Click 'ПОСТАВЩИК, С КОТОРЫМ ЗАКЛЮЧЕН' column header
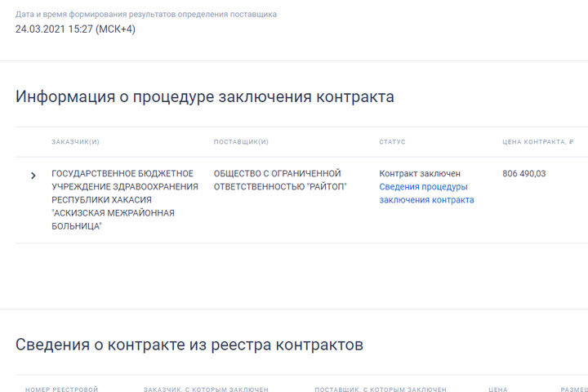 381,390
